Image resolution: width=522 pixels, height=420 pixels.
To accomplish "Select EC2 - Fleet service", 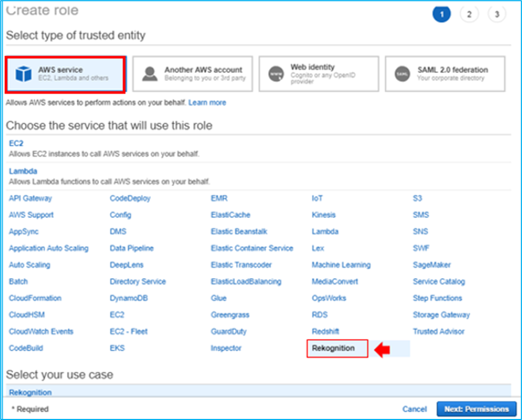I will (x=128, y=331).
